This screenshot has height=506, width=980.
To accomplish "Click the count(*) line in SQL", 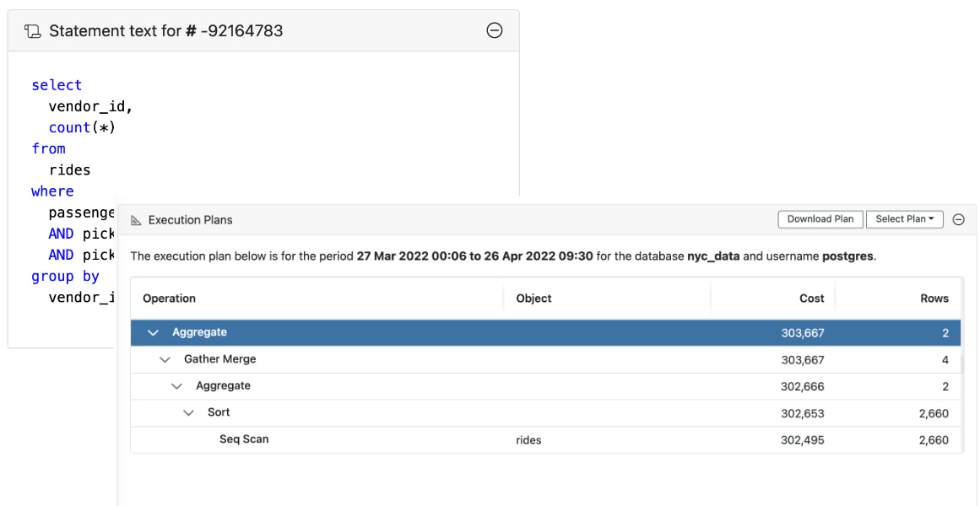I will (x=82, y=127).
